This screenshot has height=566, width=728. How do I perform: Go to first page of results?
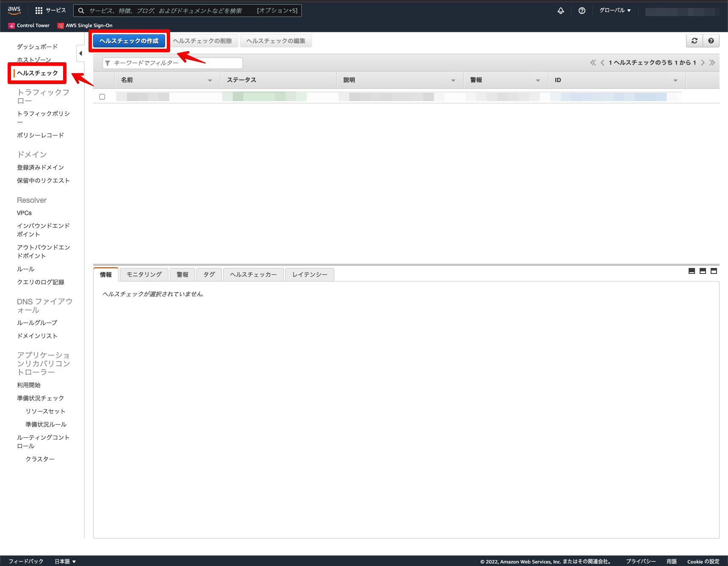[593, 63]
